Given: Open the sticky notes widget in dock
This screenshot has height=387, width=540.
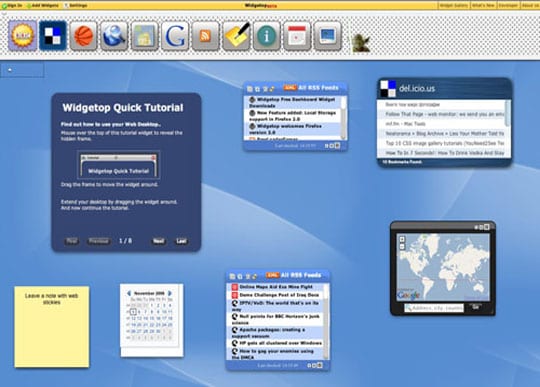Looking at the screenshot, I should point(236,35).
